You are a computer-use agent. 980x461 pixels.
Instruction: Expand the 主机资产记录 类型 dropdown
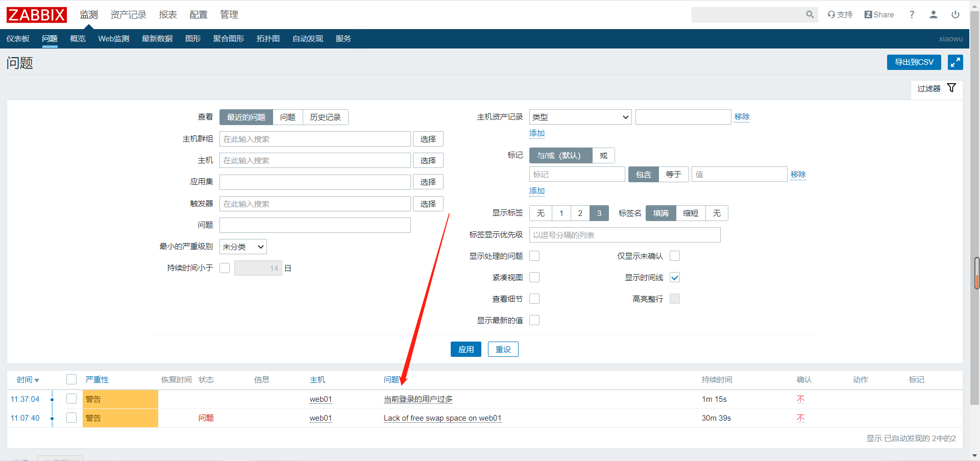coord(580,117)
